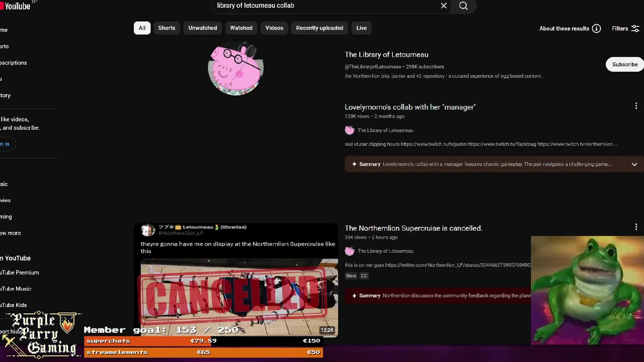Select the Watched filter chip

[x=241, y=28]
